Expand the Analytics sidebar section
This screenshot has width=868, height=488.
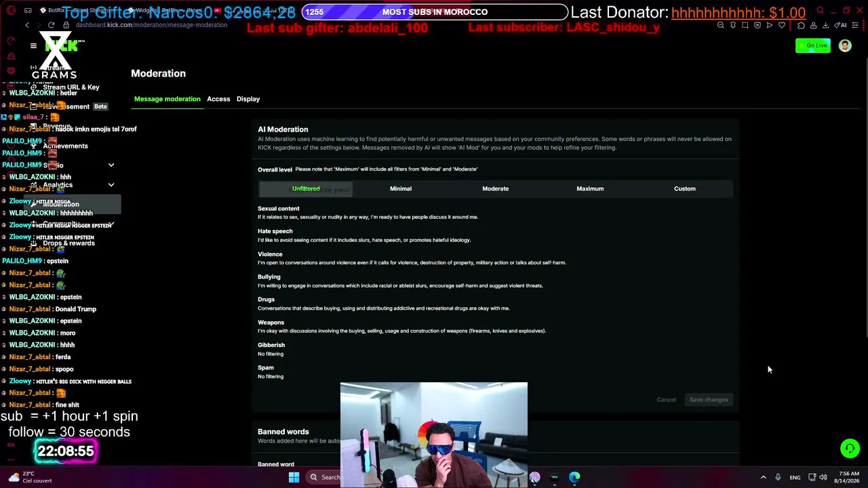coord(111,185)
